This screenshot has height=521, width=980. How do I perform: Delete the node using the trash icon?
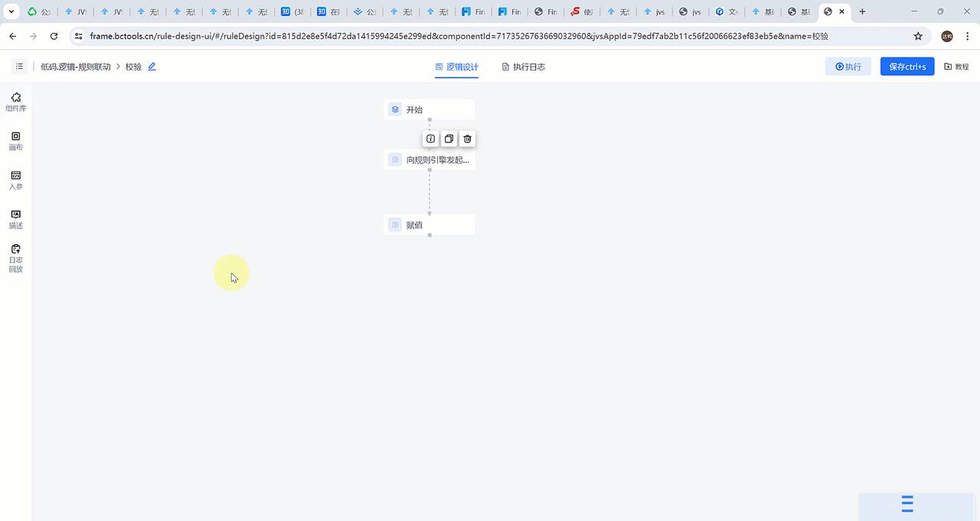(467, 139)
